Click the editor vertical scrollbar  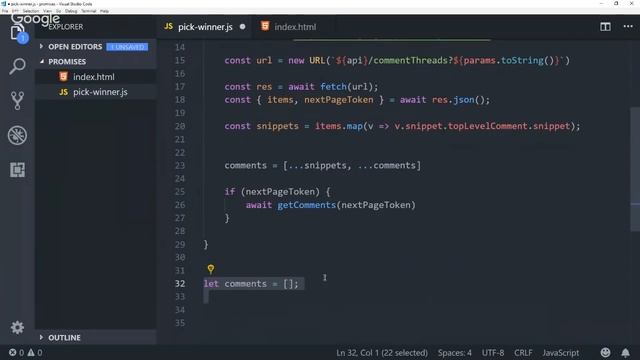click(635, 169)
